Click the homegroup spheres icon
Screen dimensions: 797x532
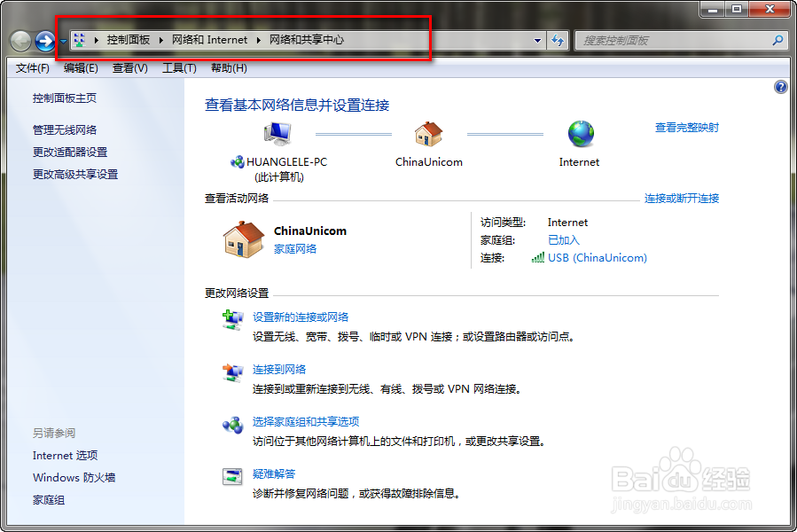click(x=233, y=426)
